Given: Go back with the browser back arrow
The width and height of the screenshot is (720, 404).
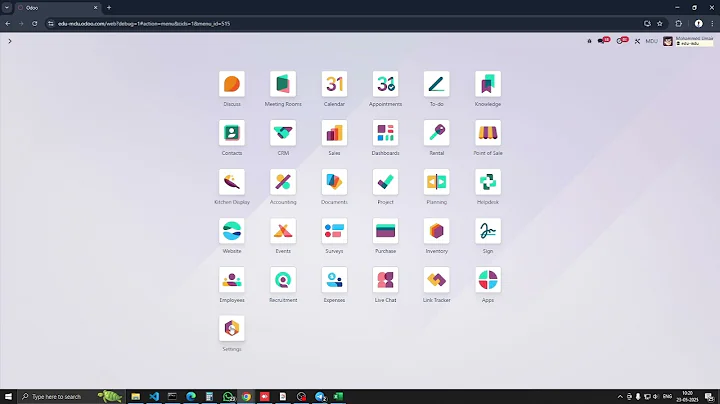Looking at the screenshot, I should tap(8, 24).
